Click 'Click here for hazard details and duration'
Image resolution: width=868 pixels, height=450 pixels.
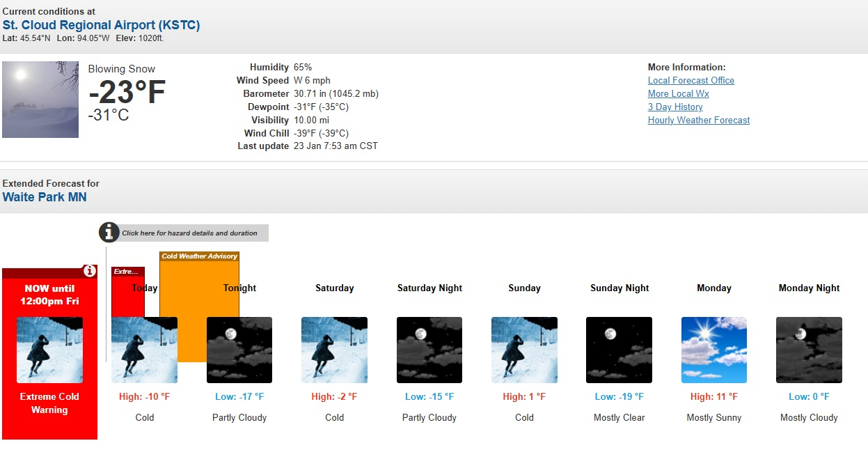(189, 233)
